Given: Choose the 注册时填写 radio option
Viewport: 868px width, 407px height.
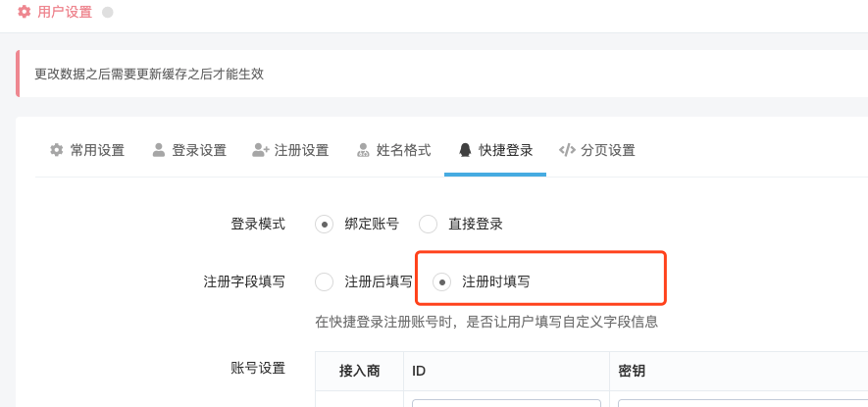Looking at the screenshot, I should pyautogui.click(x=441, y=281).
